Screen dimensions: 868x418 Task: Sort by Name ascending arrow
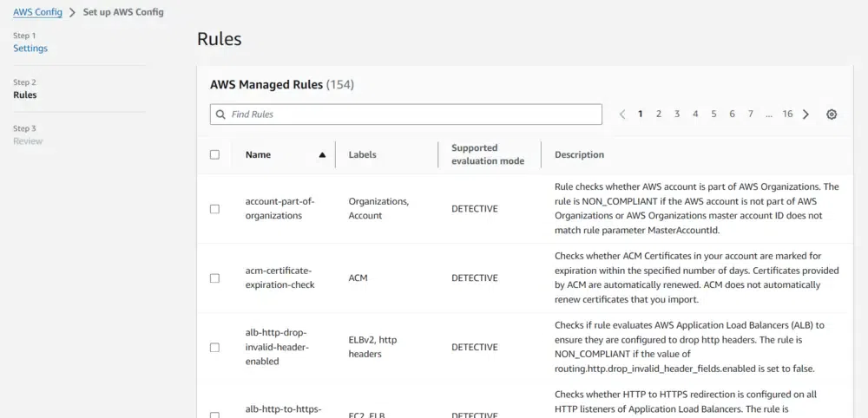coord(322,155)
